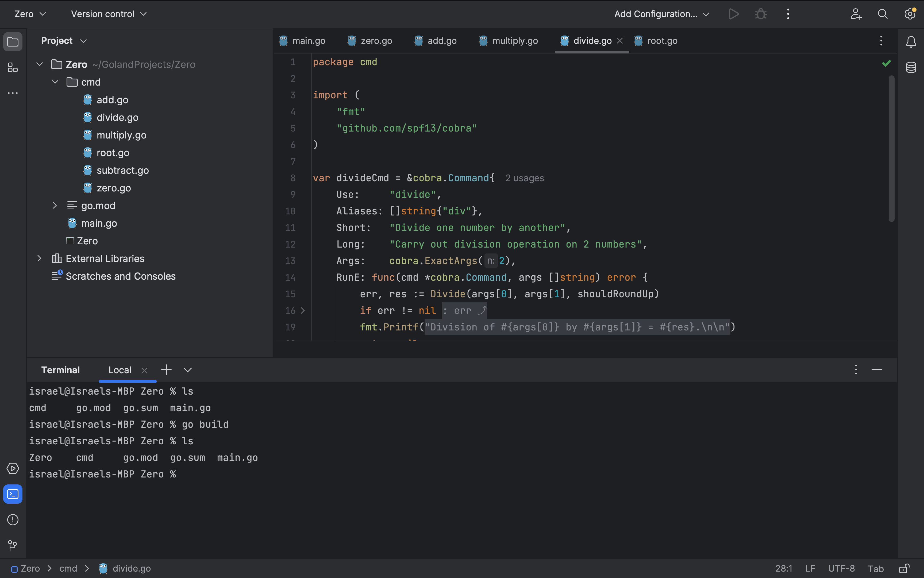Click the green inspections checkmark widget
Viewport: 924px width, 578px height.
click(x=886, y=63)
